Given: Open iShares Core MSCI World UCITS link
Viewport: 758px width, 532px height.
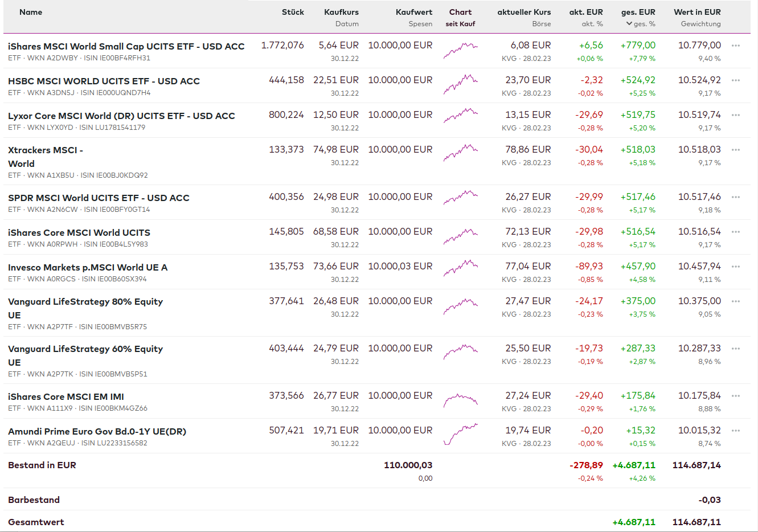Looking at the screenshot, I should [x=79, y=232].
